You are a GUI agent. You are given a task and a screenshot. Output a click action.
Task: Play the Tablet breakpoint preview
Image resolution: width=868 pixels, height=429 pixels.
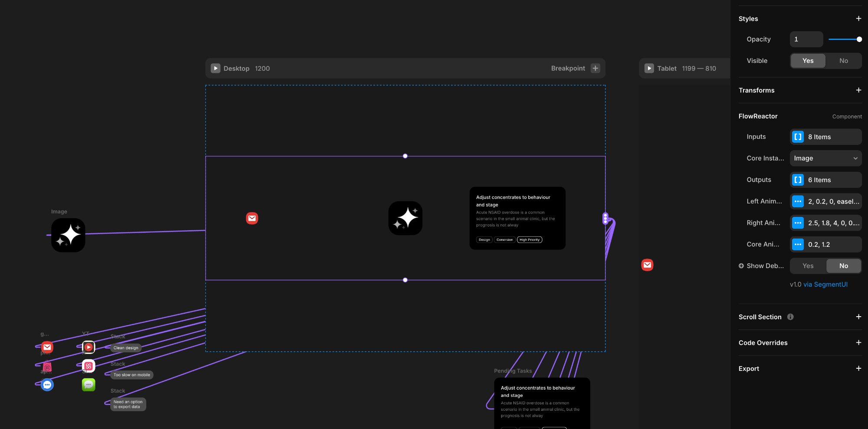pos(649,69)
